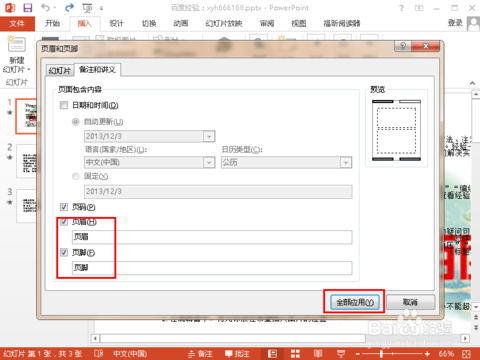480x360 pixels.
Task: Click the vertical scrollbar up arrow
Action: 476,95
